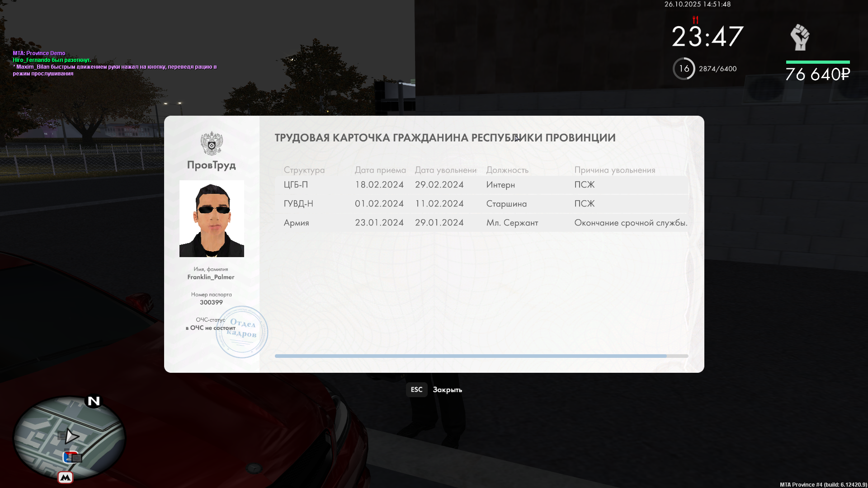Click the level 16 circle indicator

(x=684, y=69)
